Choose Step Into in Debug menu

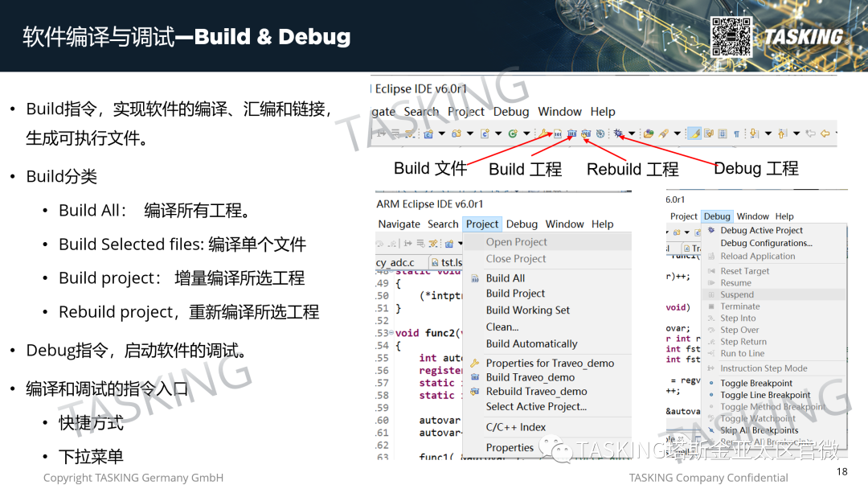737,318
